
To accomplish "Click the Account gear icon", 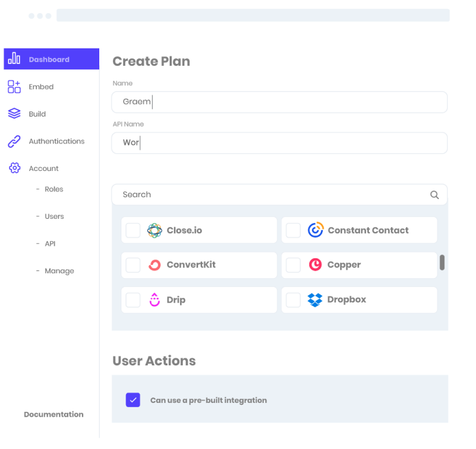I will [14, 169].
